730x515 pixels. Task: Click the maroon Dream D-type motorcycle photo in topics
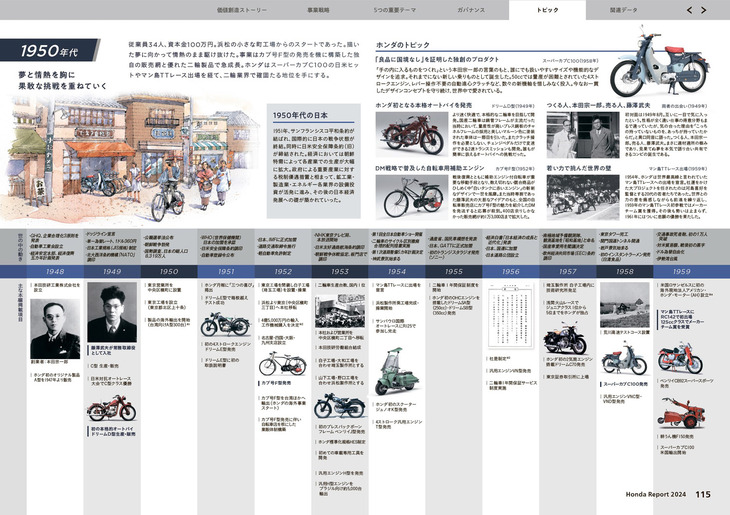(x=410, y=134)
